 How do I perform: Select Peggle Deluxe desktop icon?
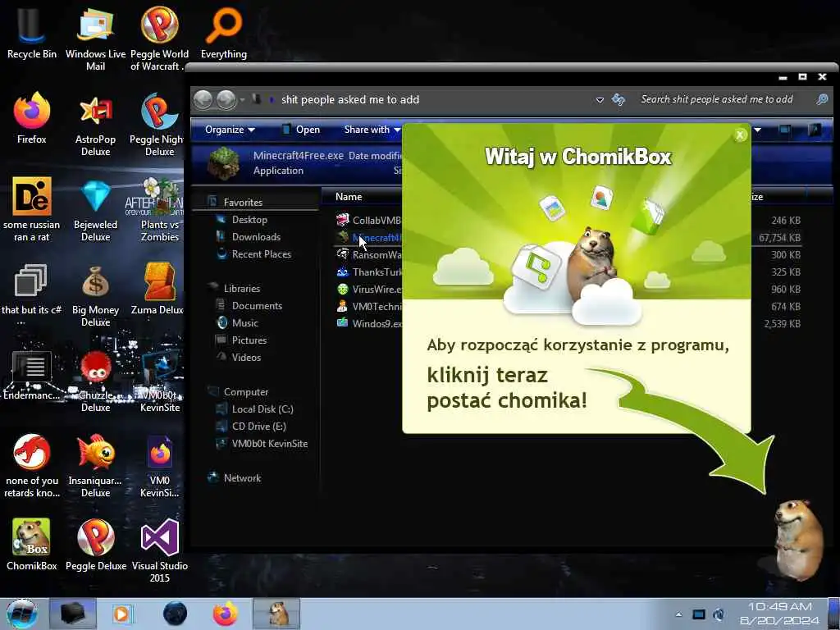coord(95,545)
